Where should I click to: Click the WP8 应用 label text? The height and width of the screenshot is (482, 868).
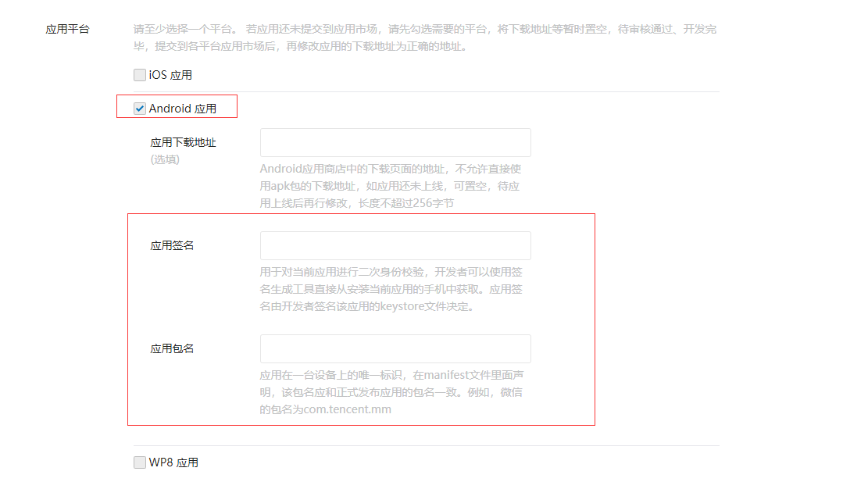(173, 462)
